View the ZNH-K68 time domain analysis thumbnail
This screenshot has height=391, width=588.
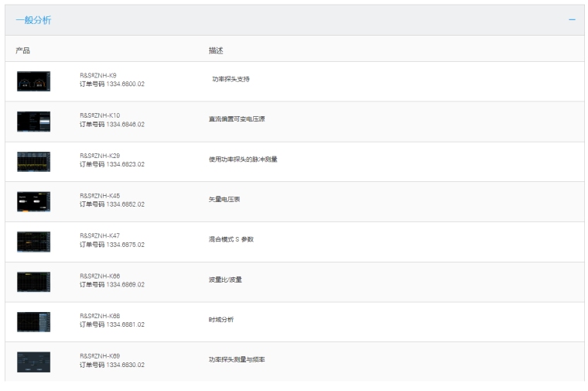pyautogui.click(x=33, y=322)
